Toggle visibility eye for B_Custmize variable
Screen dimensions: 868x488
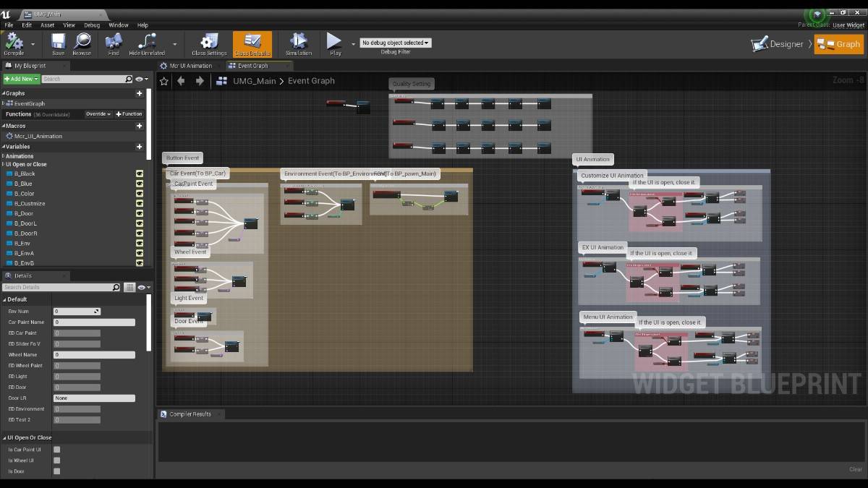coord(140,204)
